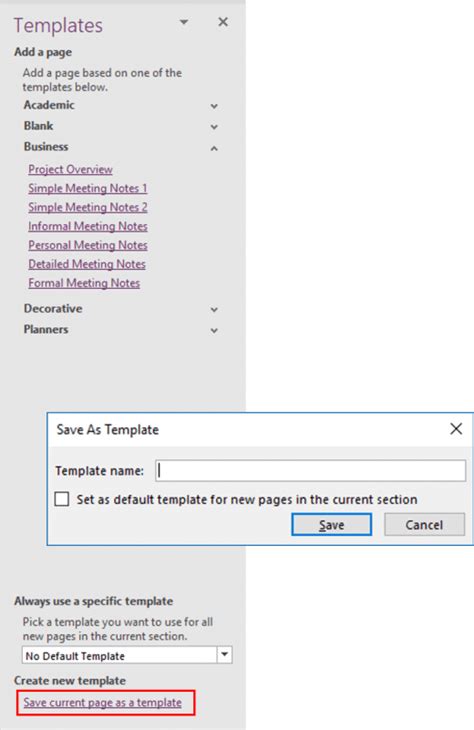
Task: Click Save current page as a template
Action: point(102,703)
